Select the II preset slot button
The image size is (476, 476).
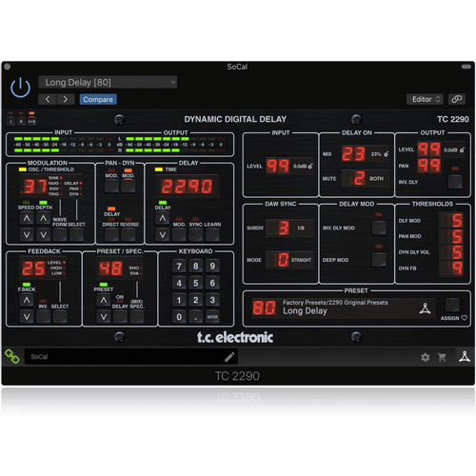(x=21, y=121)
